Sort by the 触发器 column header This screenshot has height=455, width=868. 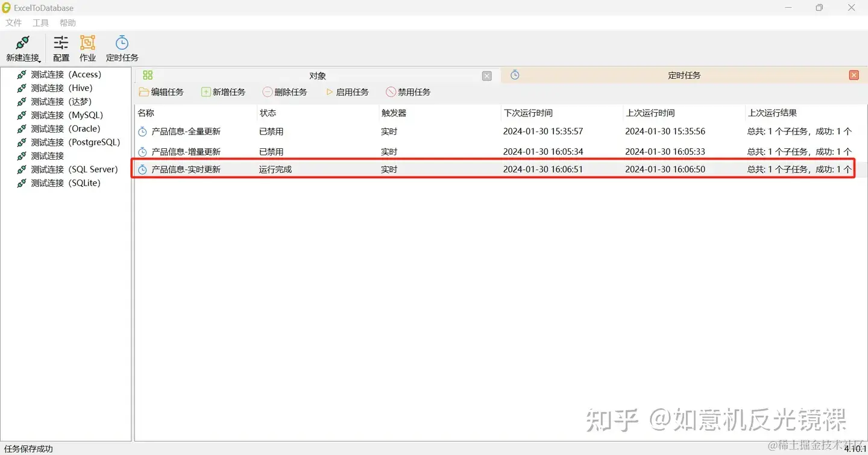pyautogui.click(x=394, y=113)
